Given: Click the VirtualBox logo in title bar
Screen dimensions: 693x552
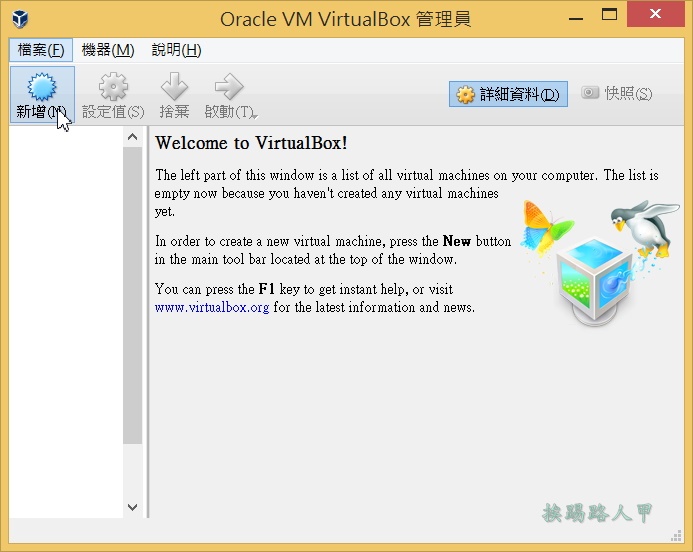Looking at the screenshot, I should click(20, 19).
